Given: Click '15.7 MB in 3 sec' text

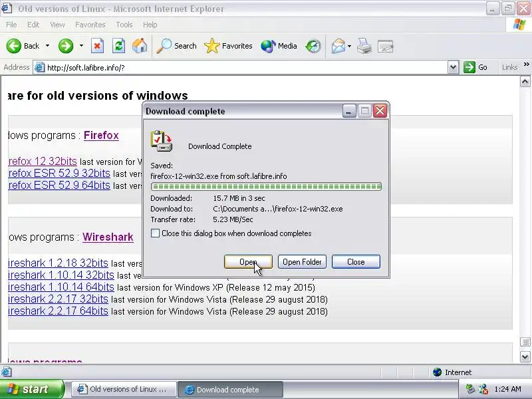Looking at the screenshot, I should click(239, 198).
